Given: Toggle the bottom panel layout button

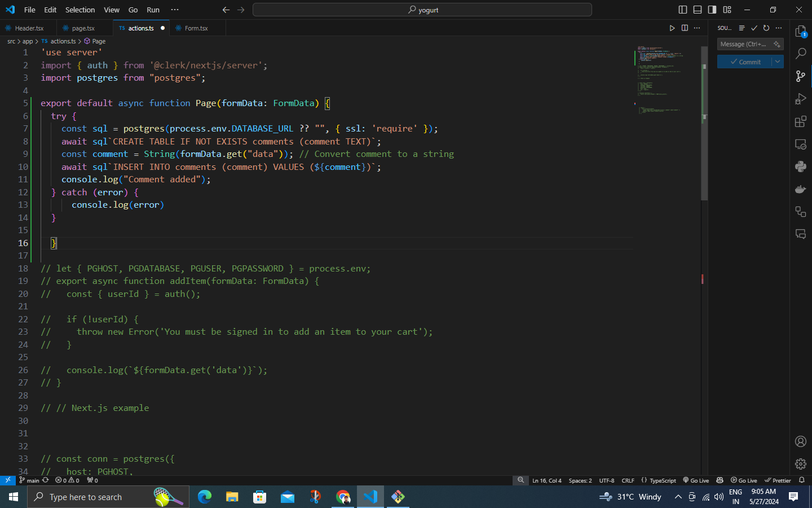Looking at the screenshot, I should click(698, 10).
